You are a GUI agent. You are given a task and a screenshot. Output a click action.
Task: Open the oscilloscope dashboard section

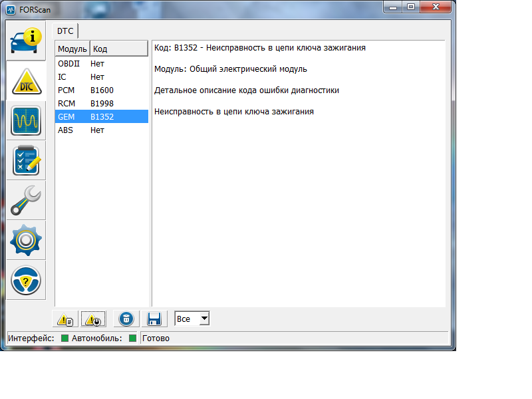(x=26, y=121)
